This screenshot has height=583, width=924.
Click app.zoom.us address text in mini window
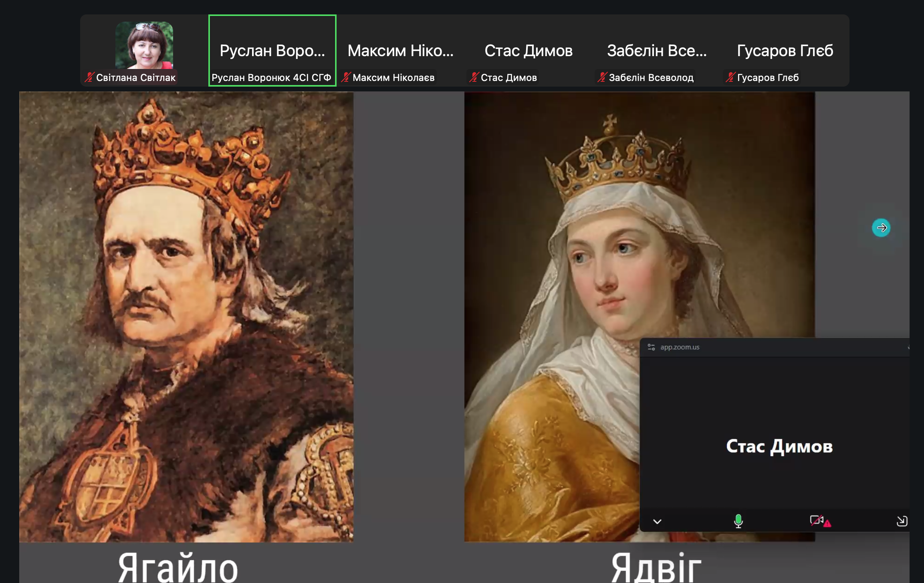[680, 347]
